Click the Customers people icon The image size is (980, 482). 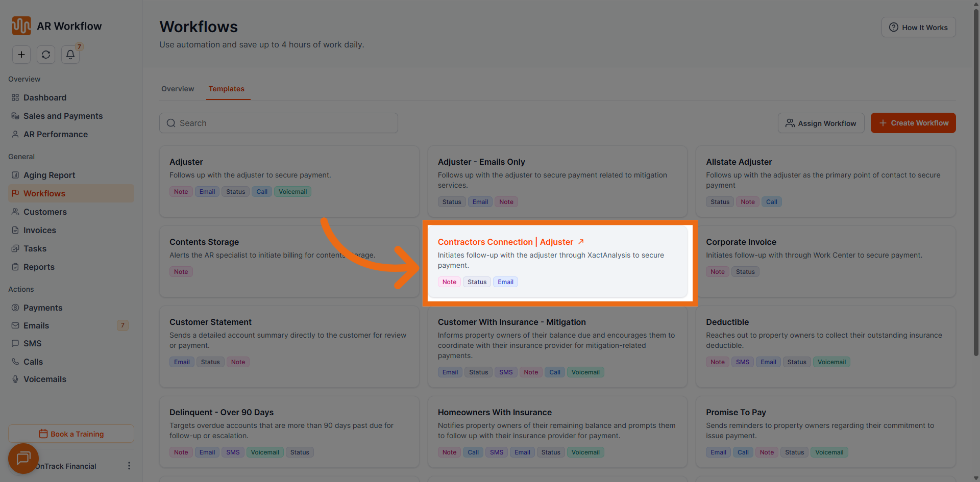click(x=15, y=212)
